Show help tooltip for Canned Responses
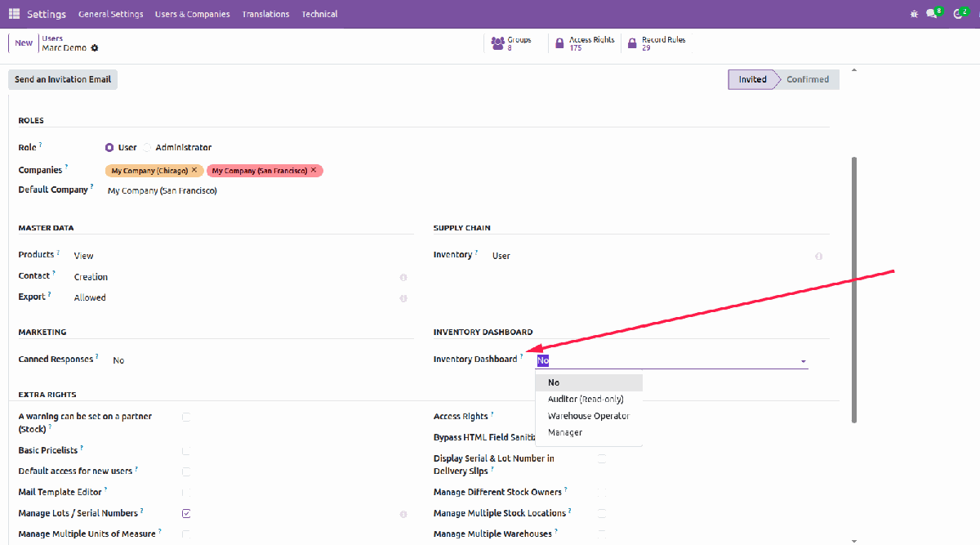The width and height of the screenshot is (980, 545). [97, 356]
